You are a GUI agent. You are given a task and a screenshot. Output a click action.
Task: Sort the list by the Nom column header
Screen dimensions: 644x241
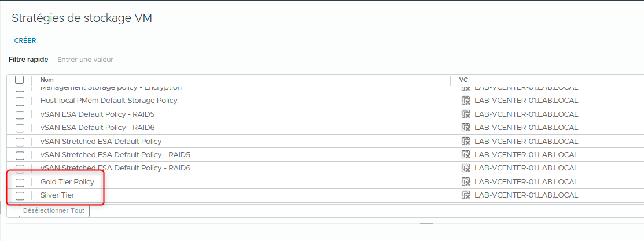46,80
